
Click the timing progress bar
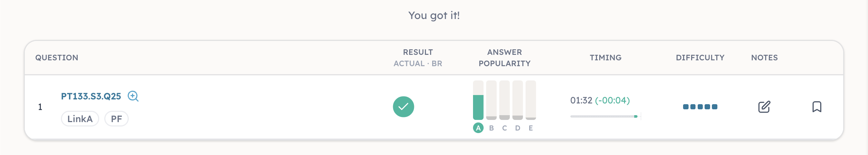pos(605,116)
